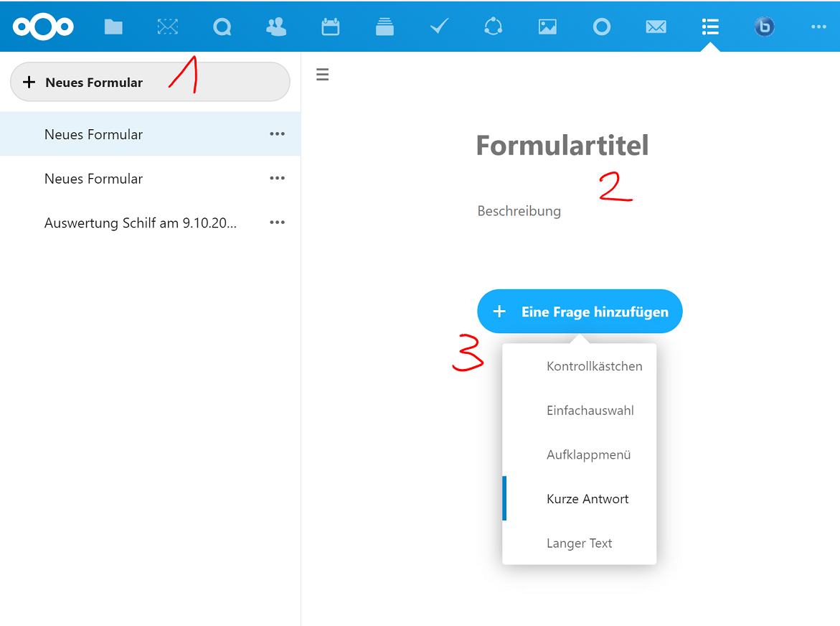840x626 pixels.
Task: Open the BigBlueButton app icon
Action: coord(764,27)
